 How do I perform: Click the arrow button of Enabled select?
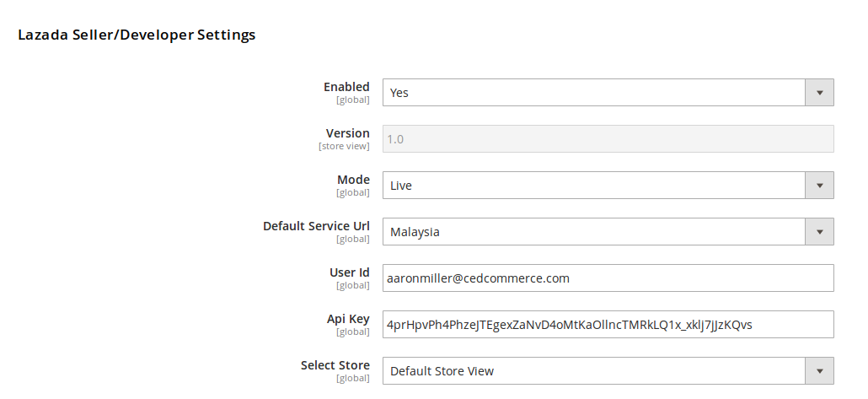point(819,93)
